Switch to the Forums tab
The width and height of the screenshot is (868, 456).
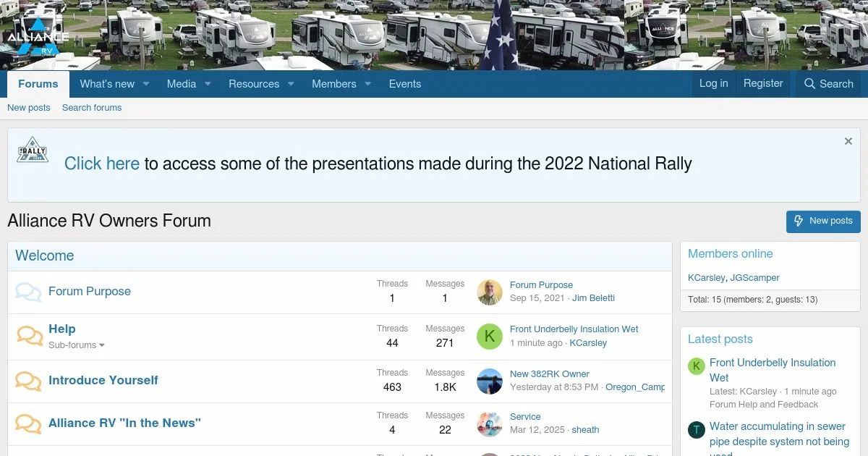click(38, 84)
